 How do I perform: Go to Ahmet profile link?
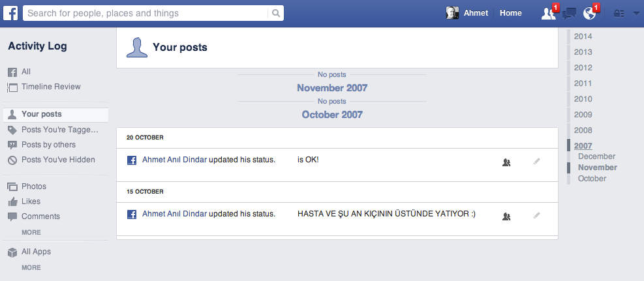(476, 13)
